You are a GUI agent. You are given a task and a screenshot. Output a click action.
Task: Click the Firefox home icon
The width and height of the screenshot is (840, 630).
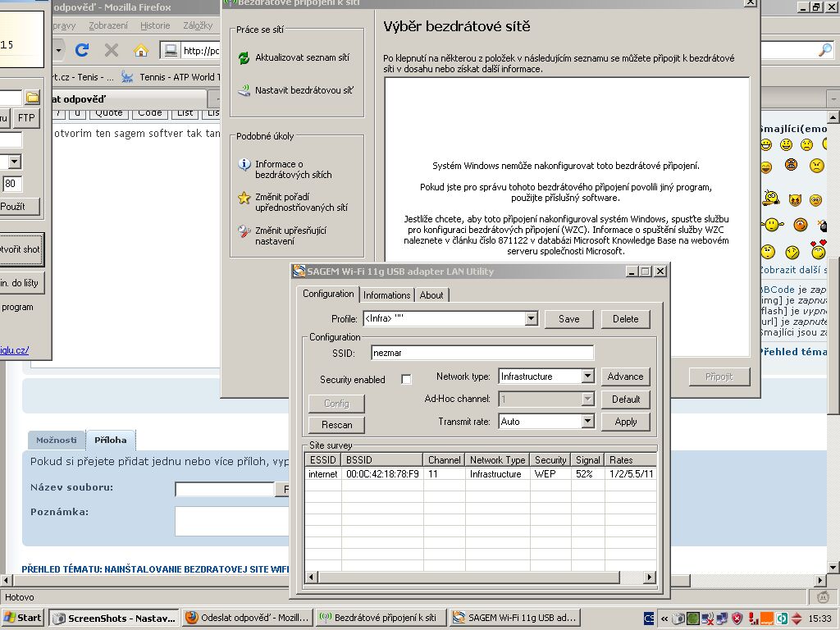(141, 50)
